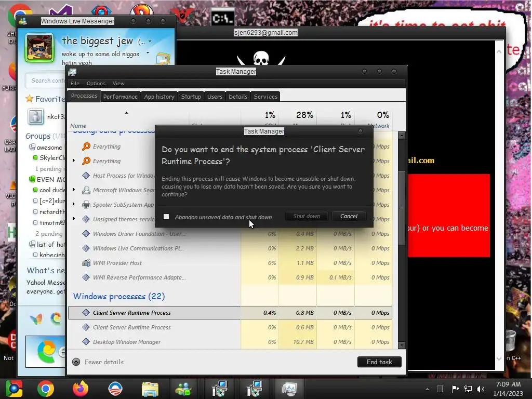
Task: Check 'Abandon unsaved data and shut down'
Action: [x=166, y=217]
